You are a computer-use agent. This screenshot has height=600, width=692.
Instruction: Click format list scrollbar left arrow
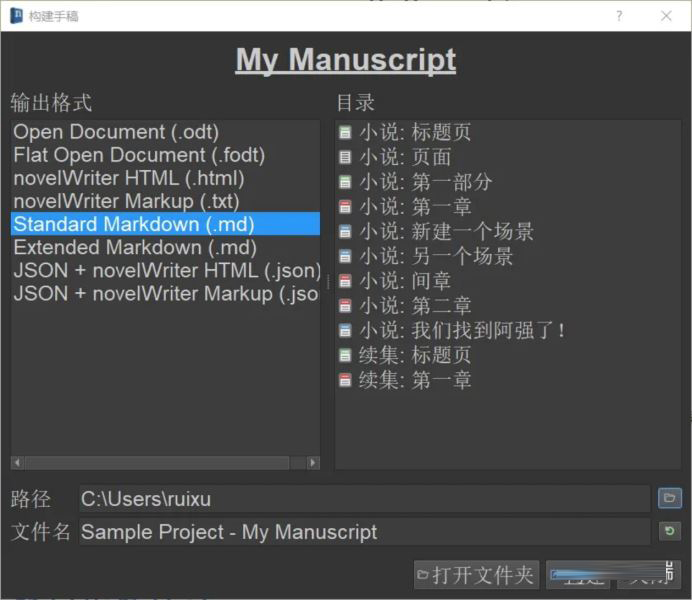(x=18, y=463)
